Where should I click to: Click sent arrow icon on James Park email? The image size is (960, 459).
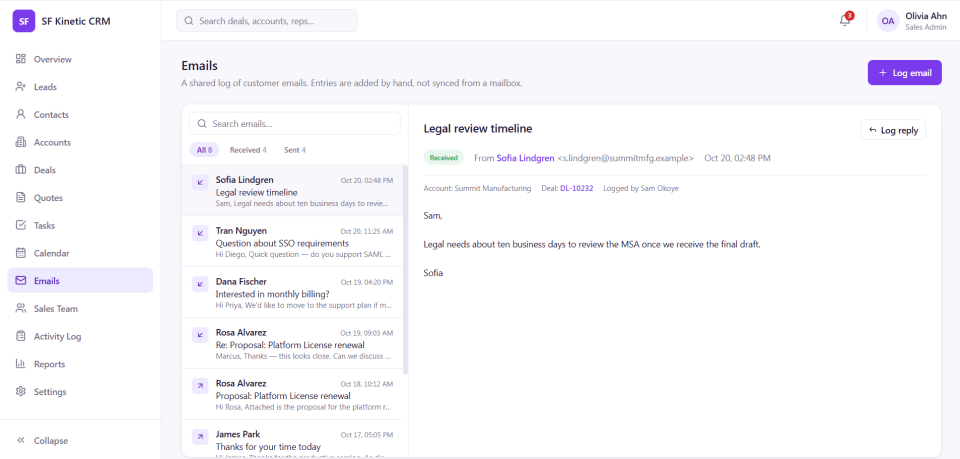pyautogui.click(x=200, y=436)
